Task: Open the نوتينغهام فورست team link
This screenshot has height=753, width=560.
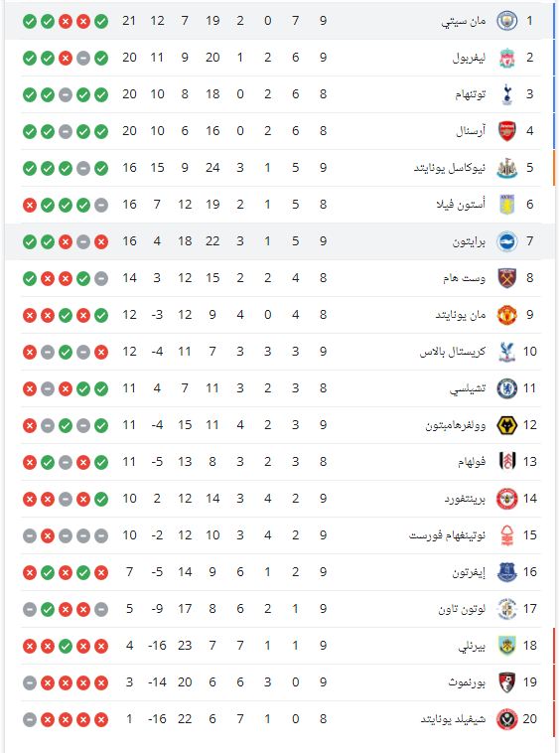Action: pyautogui.click(x=447, y=535)
